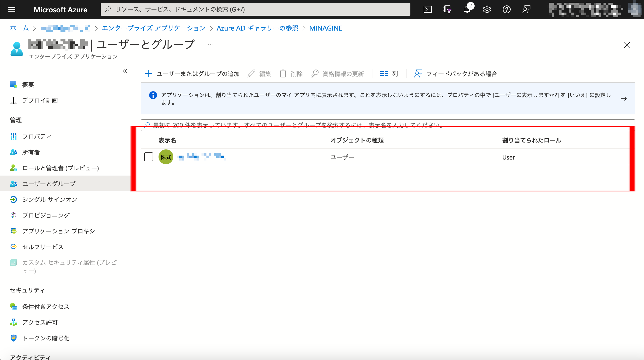
Task: Open the portal settings gear icon
Action: (x=486, y=9)
